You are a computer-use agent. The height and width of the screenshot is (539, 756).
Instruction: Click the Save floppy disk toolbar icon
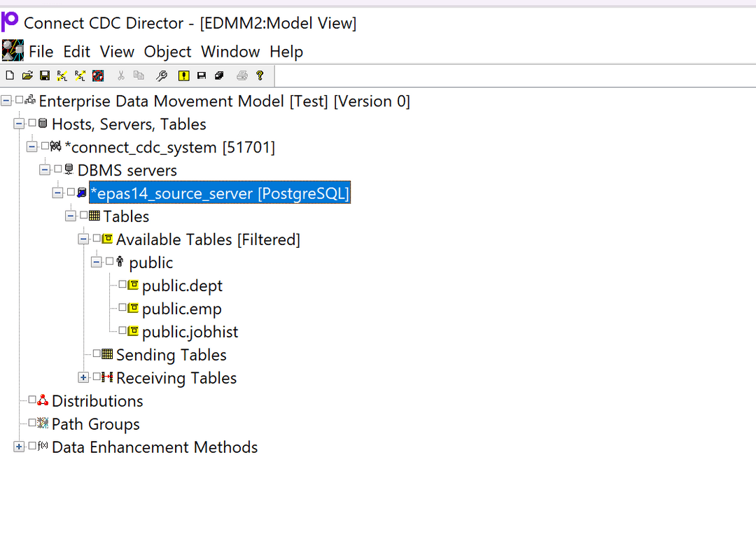(44, 76)
